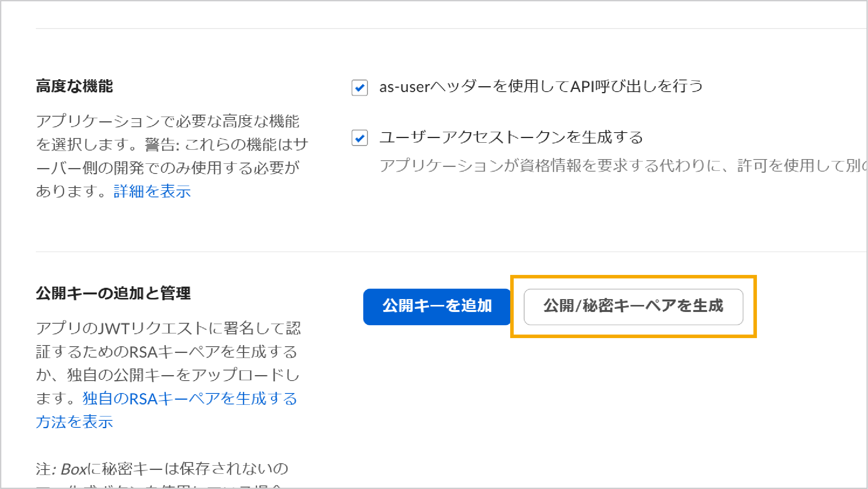Click the 方法を表示 link text
The width and height of the screenshot is (868, 489).
(74, 422)
